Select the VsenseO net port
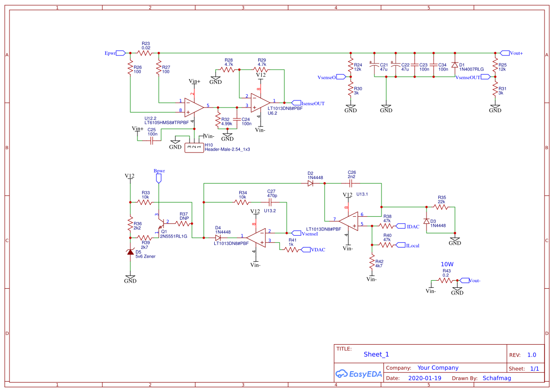Screen dimensions: 554x392 (x=341, y=77)
